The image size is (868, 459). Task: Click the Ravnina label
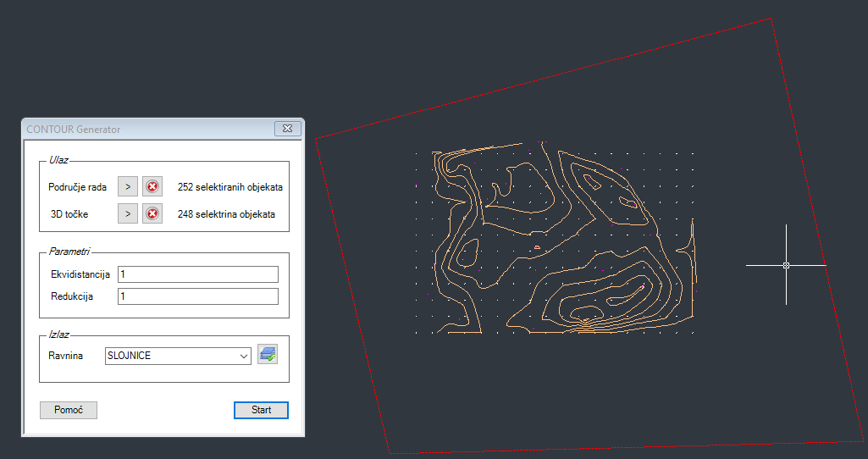[x=66, y=356]
